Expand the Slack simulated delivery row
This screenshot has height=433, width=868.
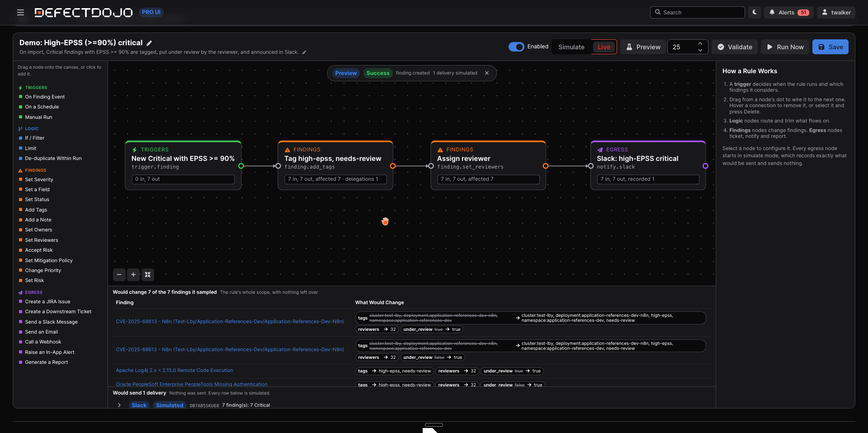(x=119, y=405)
